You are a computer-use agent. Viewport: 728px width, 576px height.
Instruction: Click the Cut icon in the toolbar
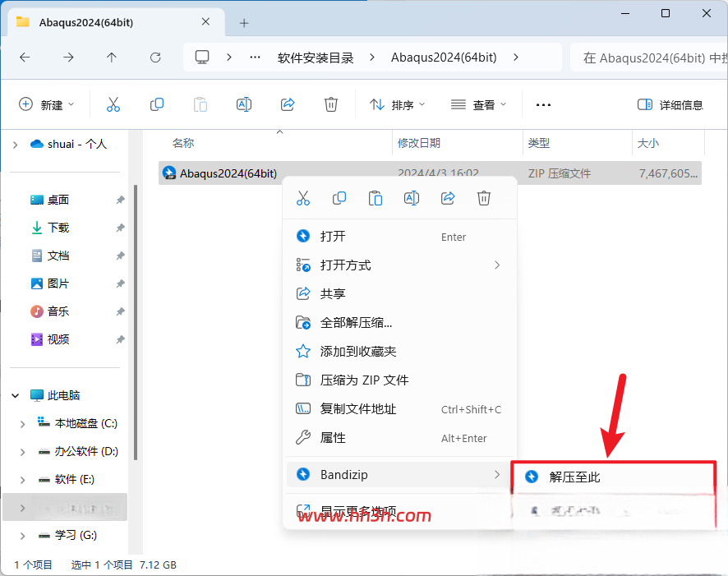coord(113,104)
